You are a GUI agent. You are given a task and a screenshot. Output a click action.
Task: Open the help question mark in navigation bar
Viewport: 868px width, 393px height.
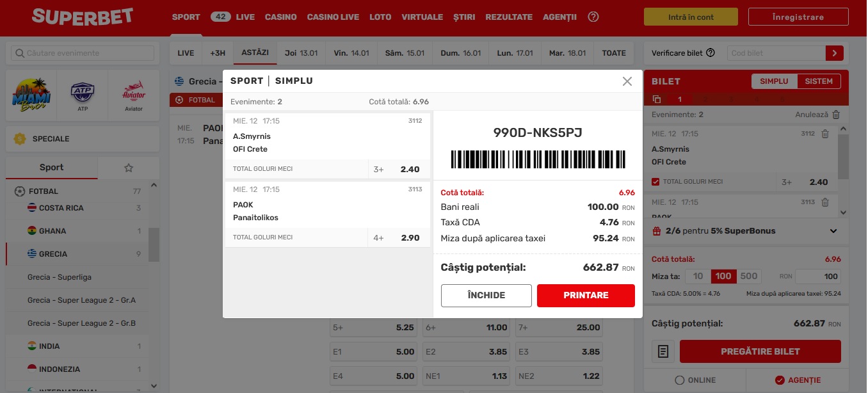coord(593,17)
